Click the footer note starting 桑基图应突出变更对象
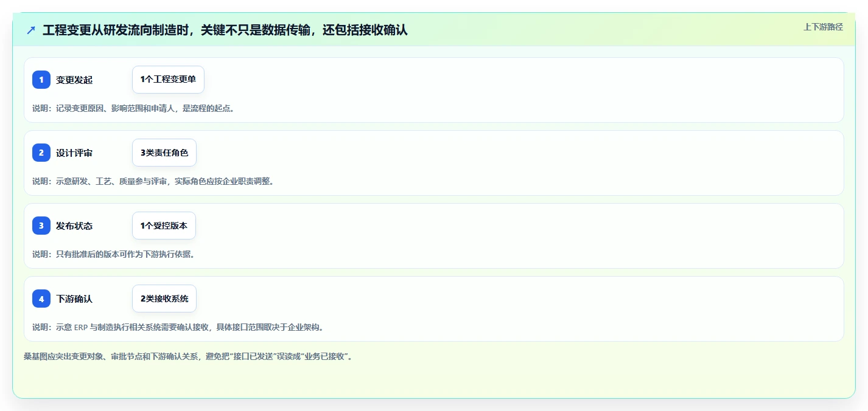868x411 pixels. [x=188, y=356]
